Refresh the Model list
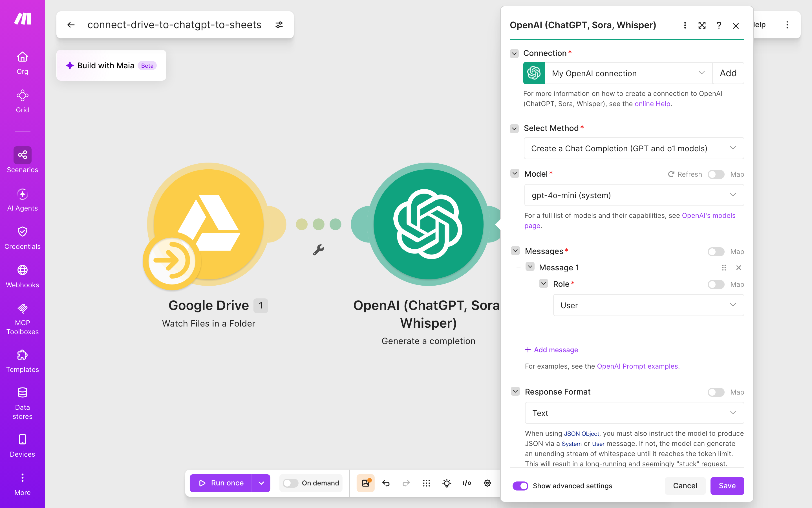 click(685, 174)
